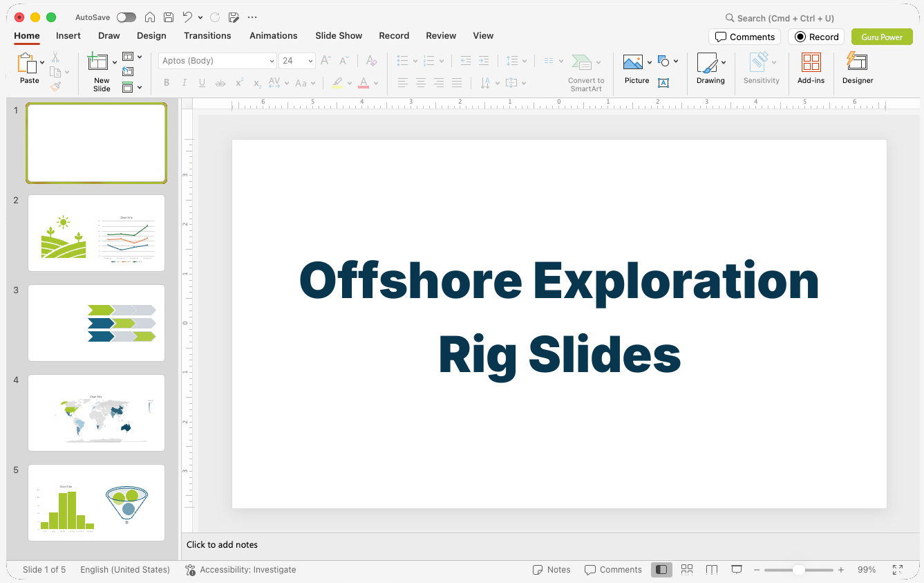Image resolution: width=924 pixels, height=583 pixels.
Task: Start Slide Show from status bar icon
Action: tap(737, 570)
